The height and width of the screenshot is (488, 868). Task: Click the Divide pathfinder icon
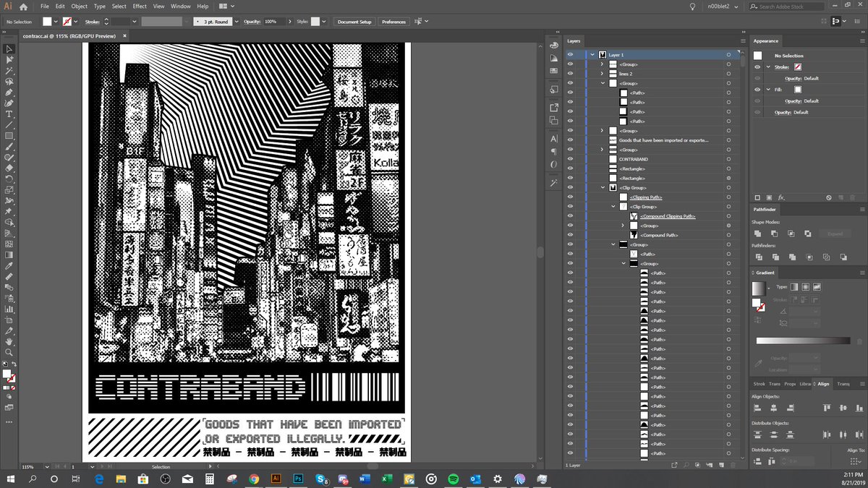pos(757,257)
